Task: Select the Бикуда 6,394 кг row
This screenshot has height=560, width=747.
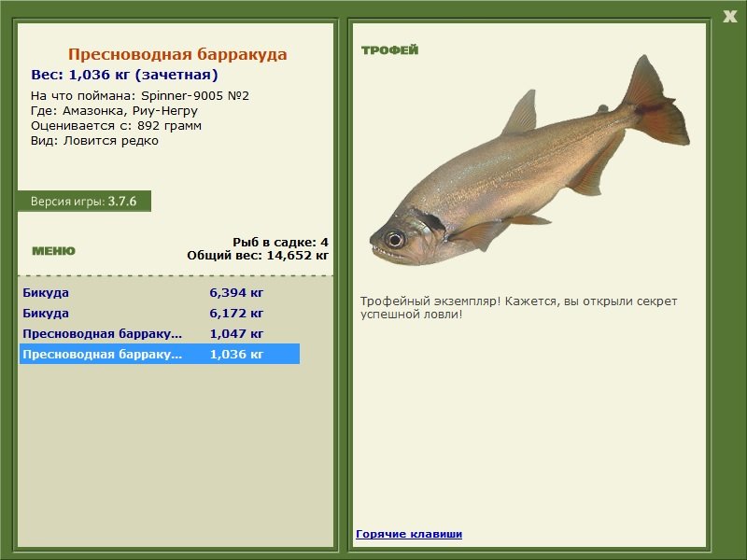Action: [160, 292]
